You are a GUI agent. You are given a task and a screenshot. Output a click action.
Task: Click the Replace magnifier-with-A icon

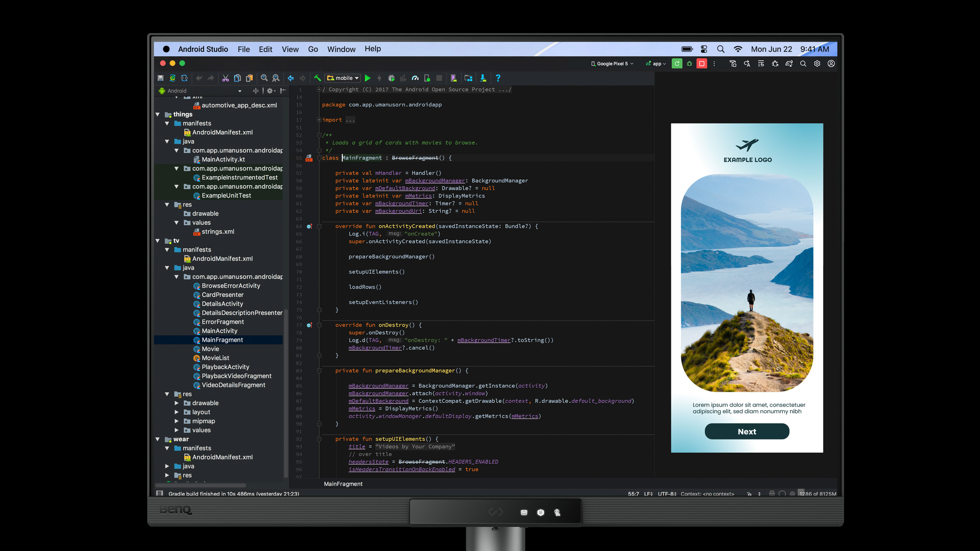(276, 78)
